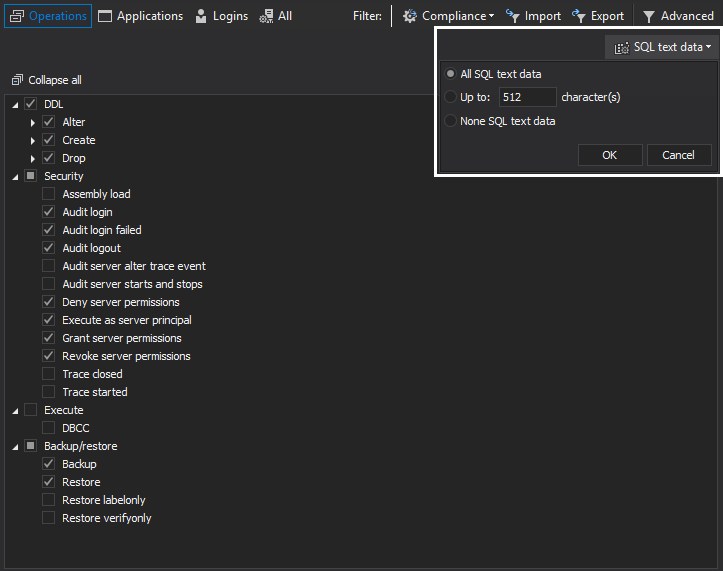
Task: Click the Collapse all icon
Action: pos(17,80)
